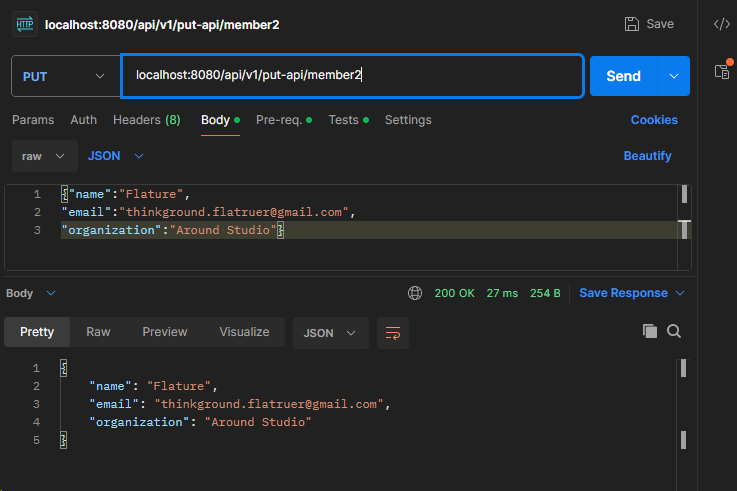Expand the Save Response chevron

pos(680,293)
